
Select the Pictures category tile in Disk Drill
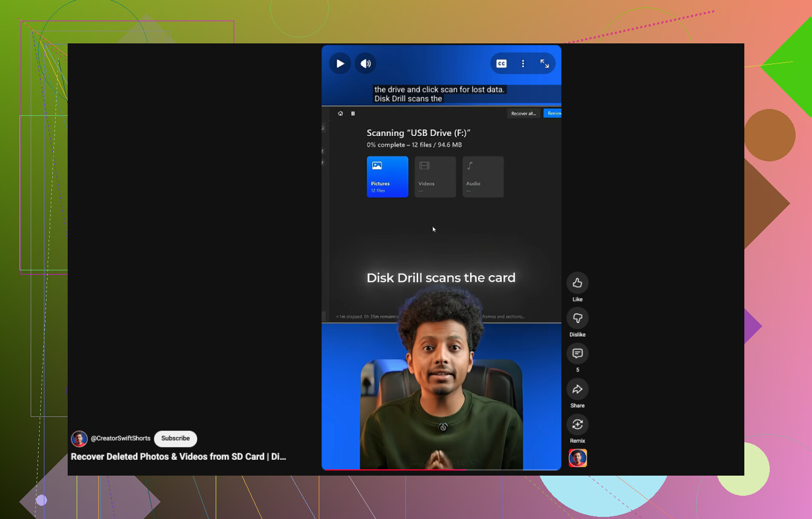(387, 177)
